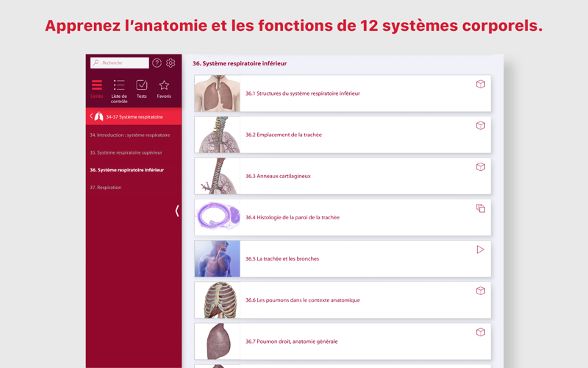Screen dimensions: 588x368
Task: Select 34. Introduction : système respiratoire
Action: coord(130,135)
